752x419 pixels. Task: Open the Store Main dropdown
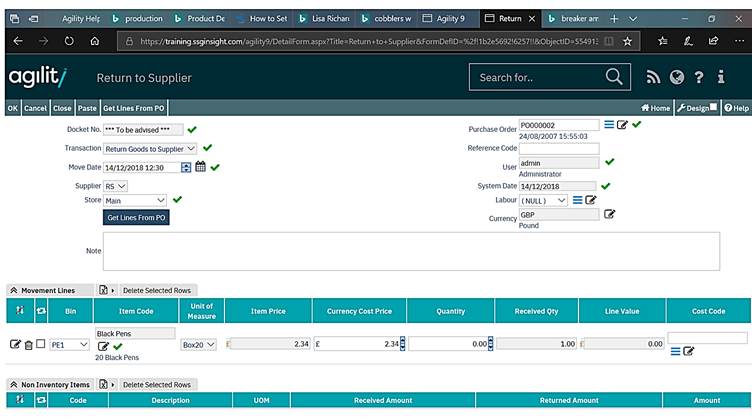click(135, 200)
